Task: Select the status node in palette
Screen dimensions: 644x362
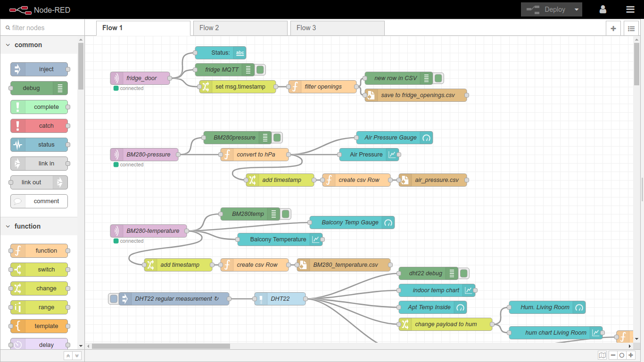Action: click(39, 145)
